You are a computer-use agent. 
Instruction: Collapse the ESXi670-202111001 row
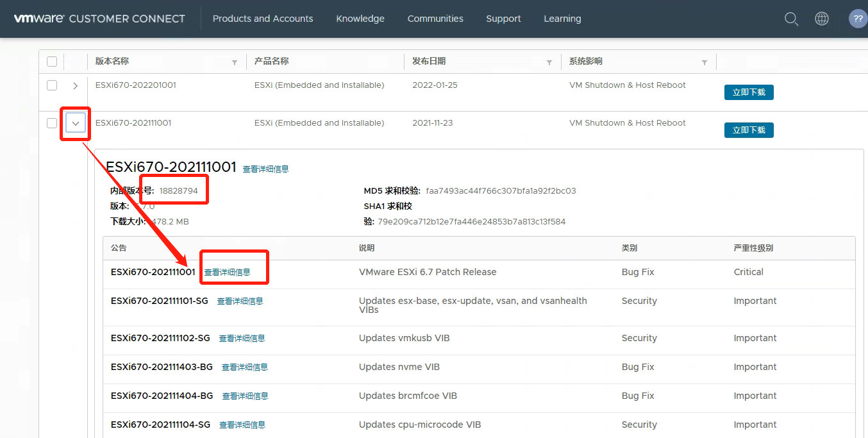pos(76,123)
